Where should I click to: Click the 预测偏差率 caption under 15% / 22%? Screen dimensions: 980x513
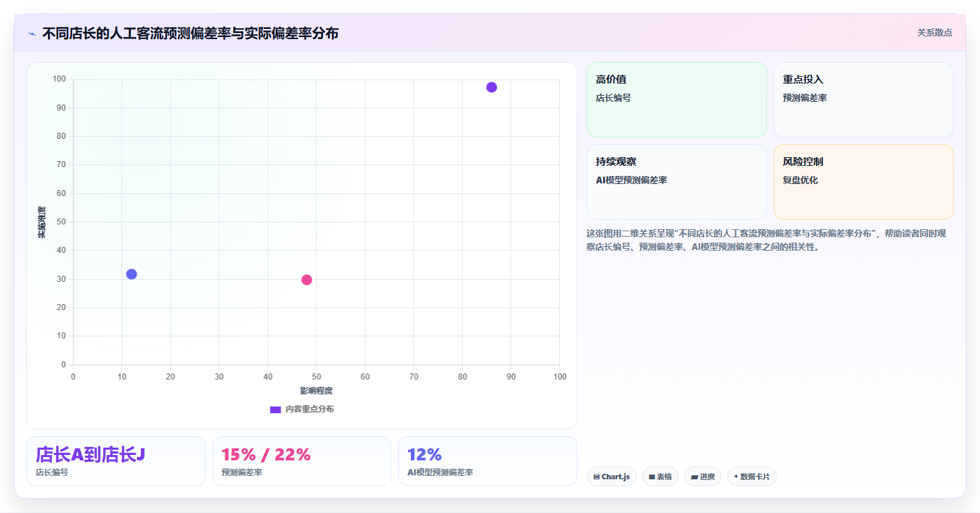[x=241, y=473]
